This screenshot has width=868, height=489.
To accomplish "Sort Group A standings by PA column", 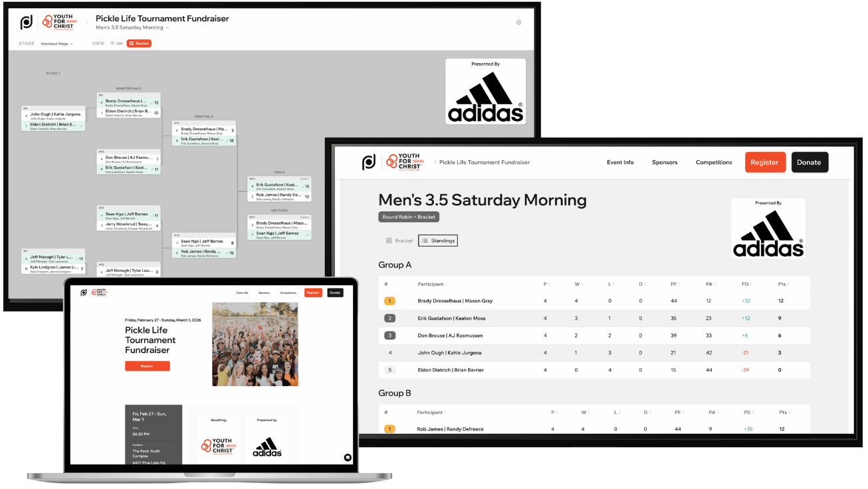I will click(711, 284).
